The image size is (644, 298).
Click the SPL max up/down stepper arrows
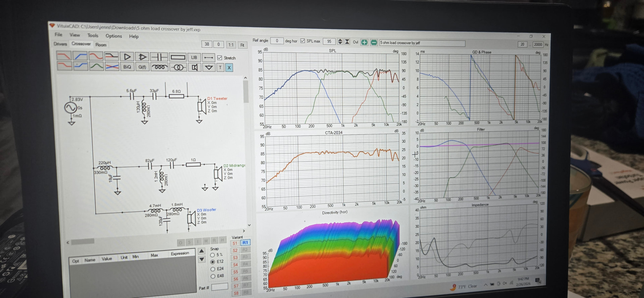tap(340, 41)
